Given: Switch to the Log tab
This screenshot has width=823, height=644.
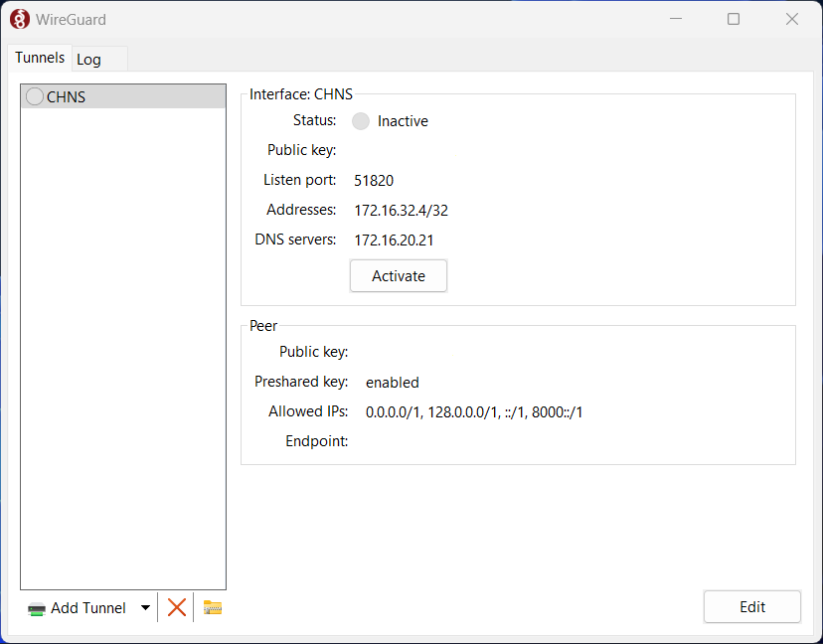Looking at the screenshot, I should click(x=88, y=59).
